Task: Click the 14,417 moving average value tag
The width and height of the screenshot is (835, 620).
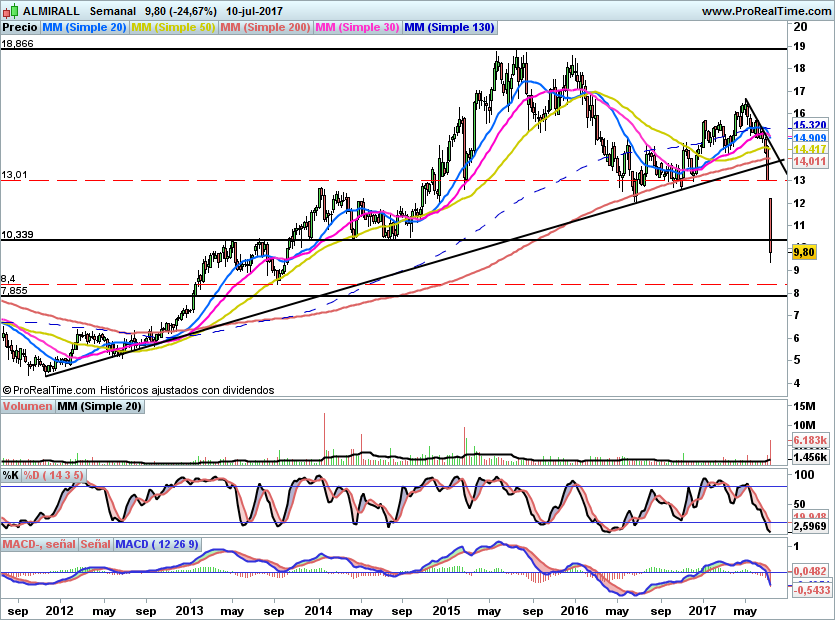Action: pyautogui.click(x=810, y=150)
